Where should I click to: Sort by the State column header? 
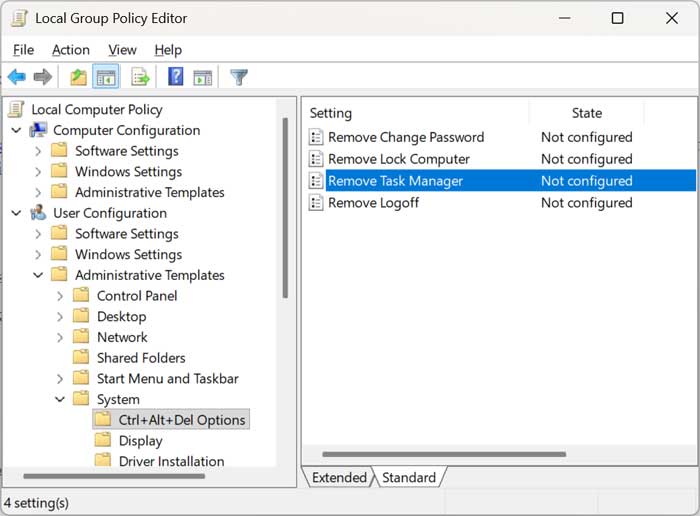click(x=587, y=113)
